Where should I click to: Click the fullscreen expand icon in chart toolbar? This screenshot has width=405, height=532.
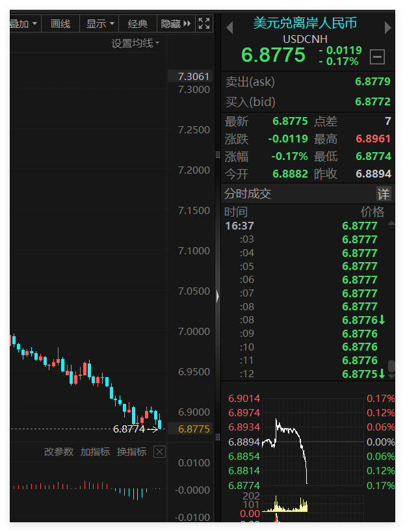tap(203, 24)
